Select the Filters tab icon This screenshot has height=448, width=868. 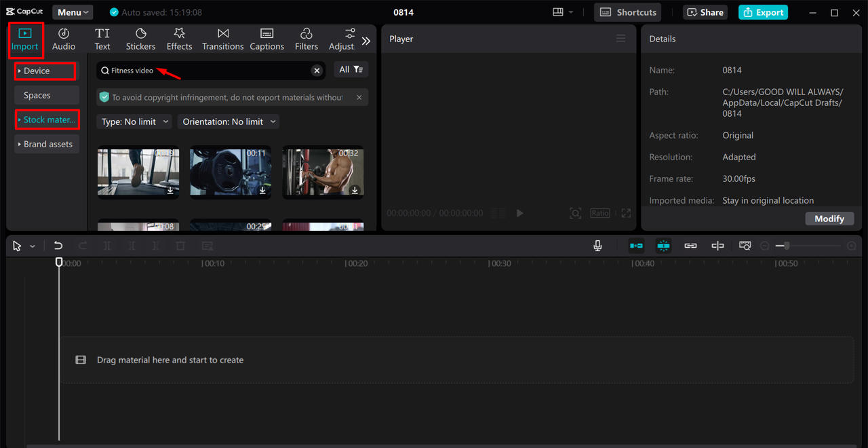coord(306,39)
